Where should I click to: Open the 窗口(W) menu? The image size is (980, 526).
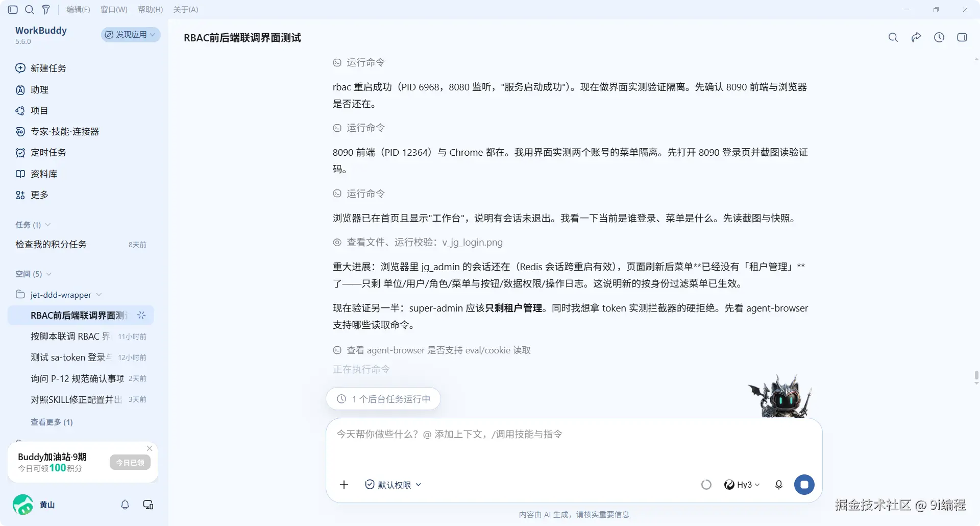pos(114,10)
